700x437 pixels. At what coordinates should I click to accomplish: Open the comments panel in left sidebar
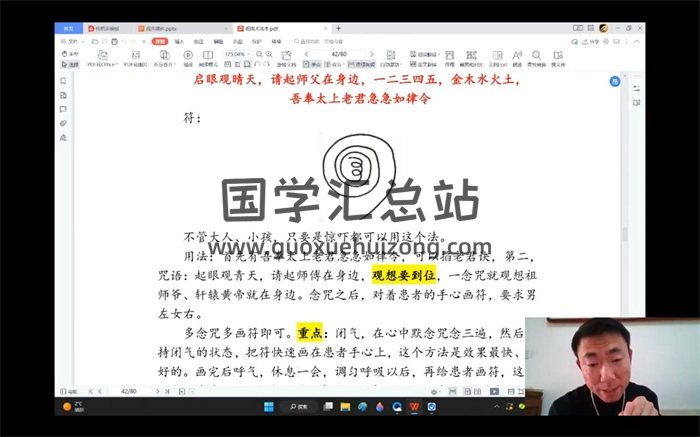(x=63, y=109)
